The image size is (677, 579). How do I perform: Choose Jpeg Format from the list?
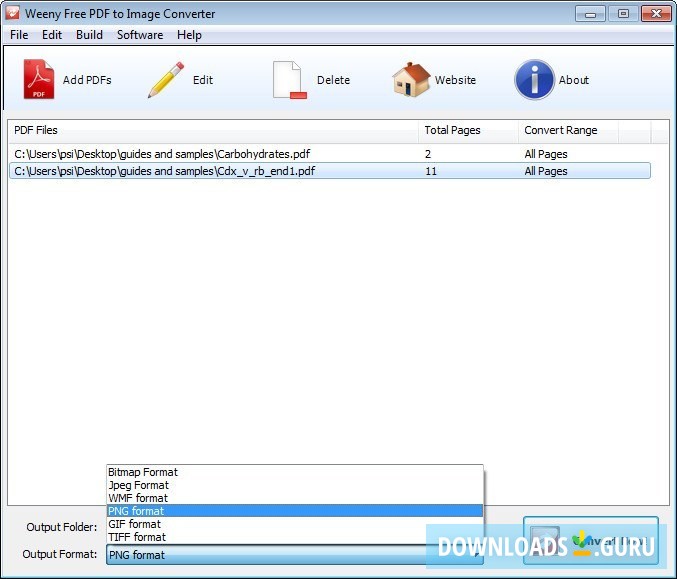click(295, 485)
